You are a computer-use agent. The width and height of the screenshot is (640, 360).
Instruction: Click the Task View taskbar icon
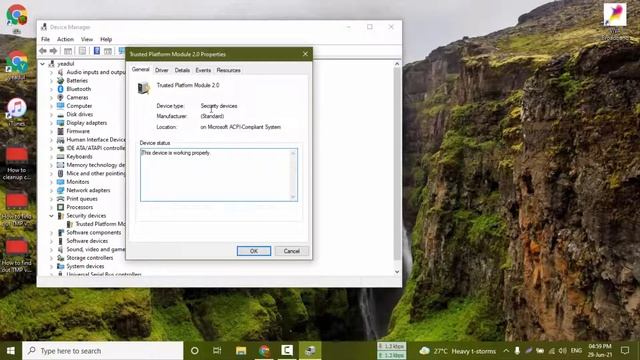tap(217, 351)
